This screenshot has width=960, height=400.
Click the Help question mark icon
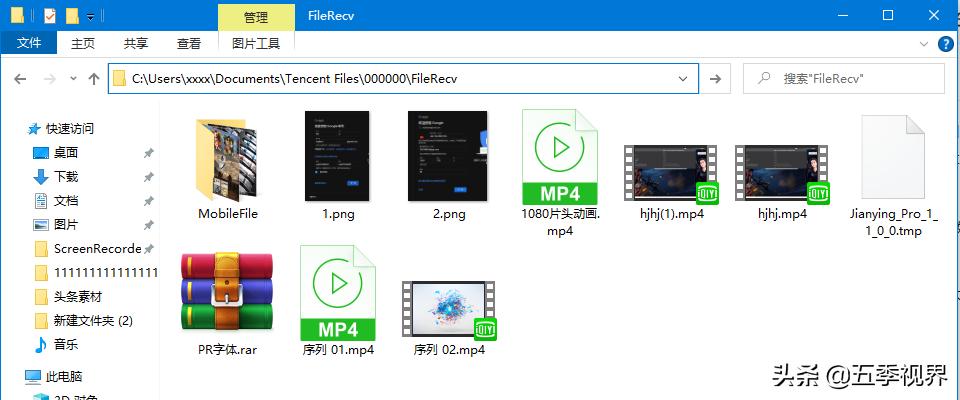(945, 44)
